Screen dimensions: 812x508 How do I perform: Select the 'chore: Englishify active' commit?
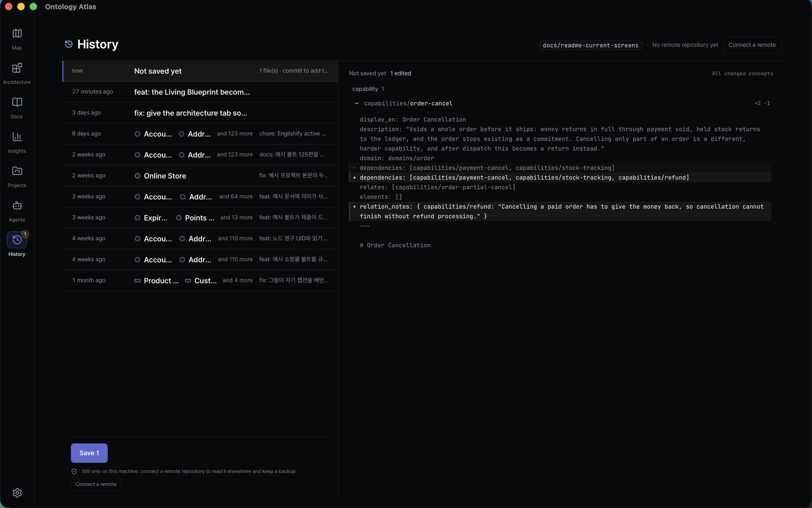(x=200, y=134)
